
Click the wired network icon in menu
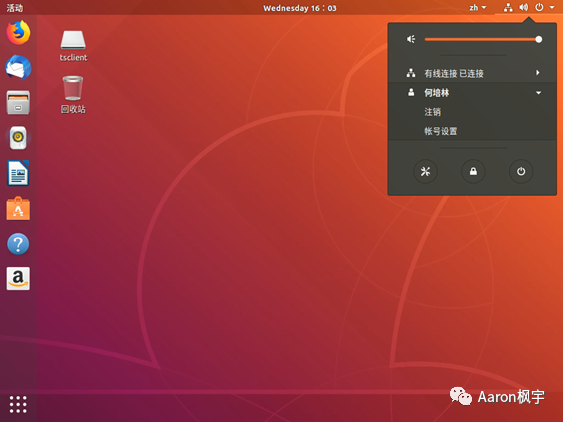point(411,73)
